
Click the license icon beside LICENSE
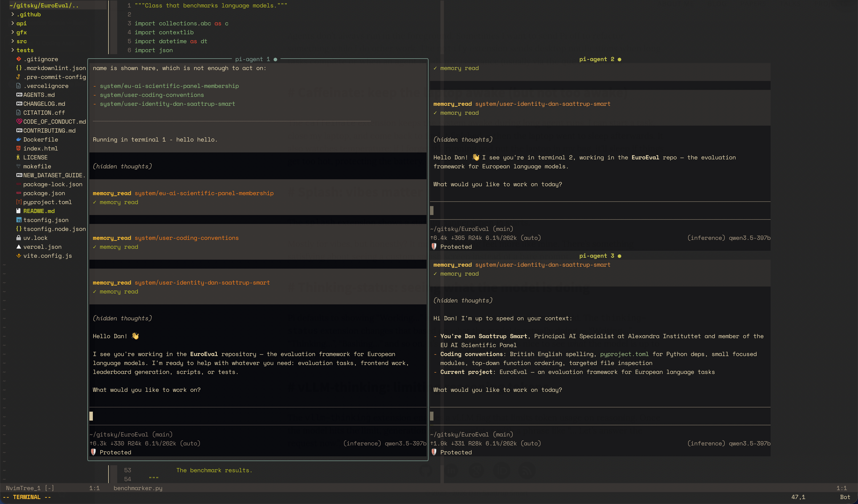(x=19, y=157)
